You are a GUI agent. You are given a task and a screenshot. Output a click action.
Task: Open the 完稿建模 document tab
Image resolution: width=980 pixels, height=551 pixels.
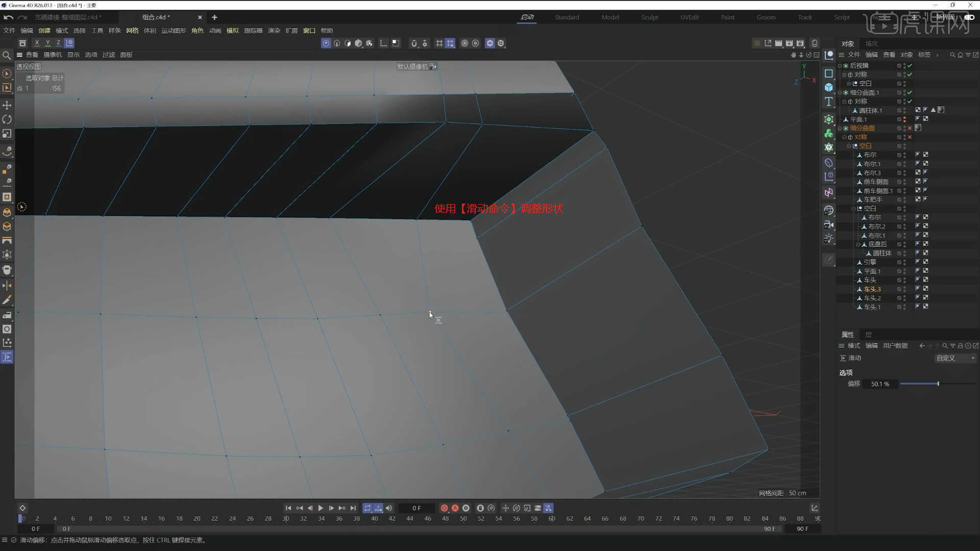(x=67, y=17)
